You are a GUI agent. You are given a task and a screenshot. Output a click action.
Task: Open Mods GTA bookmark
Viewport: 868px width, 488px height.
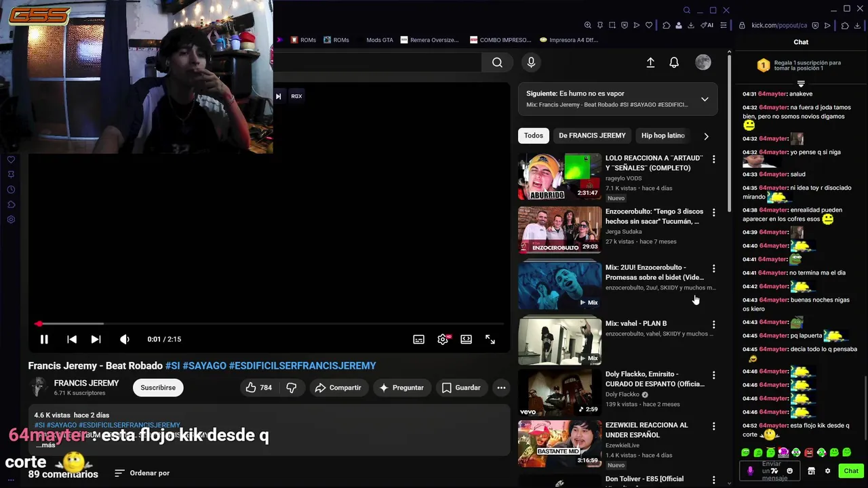point(379,40)
